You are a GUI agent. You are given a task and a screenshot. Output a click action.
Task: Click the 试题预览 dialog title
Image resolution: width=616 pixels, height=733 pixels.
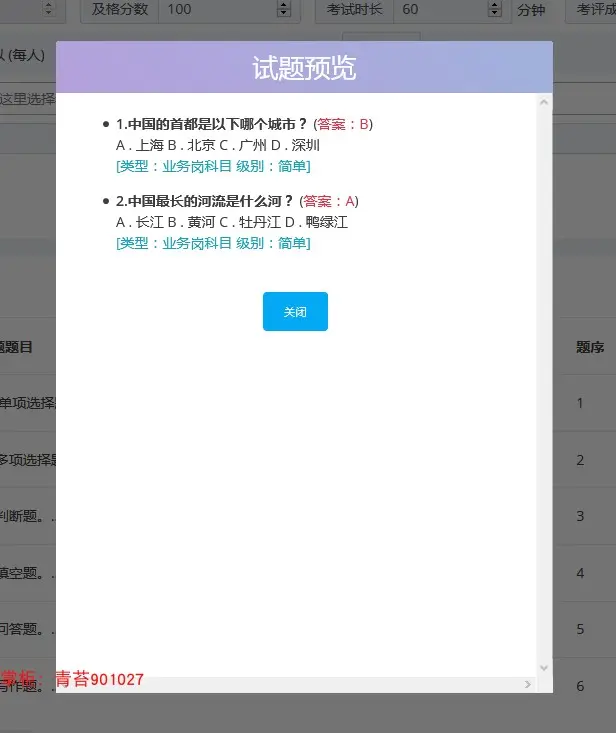pos(304,68)
